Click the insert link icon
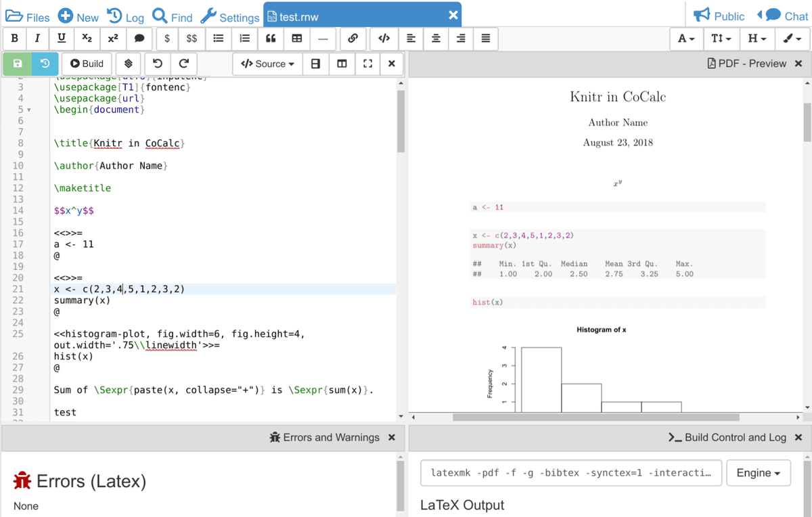 coord(353,39)
